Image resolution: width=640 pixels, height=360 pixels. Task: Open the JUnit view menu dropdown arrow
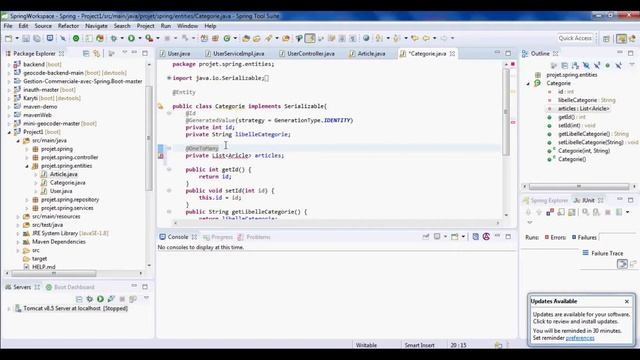tap(529, 223)
